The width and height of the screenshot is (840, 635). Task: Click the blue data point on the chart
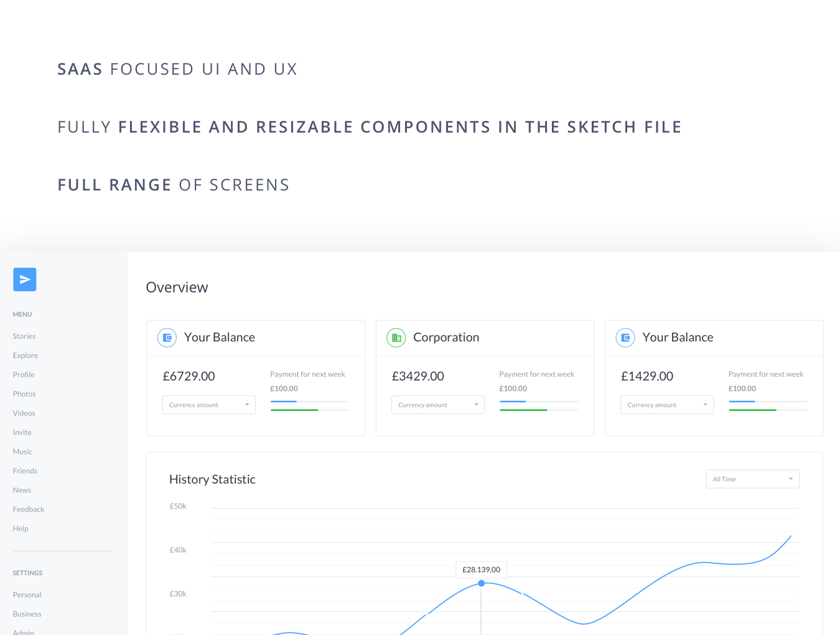coord(482,583)
